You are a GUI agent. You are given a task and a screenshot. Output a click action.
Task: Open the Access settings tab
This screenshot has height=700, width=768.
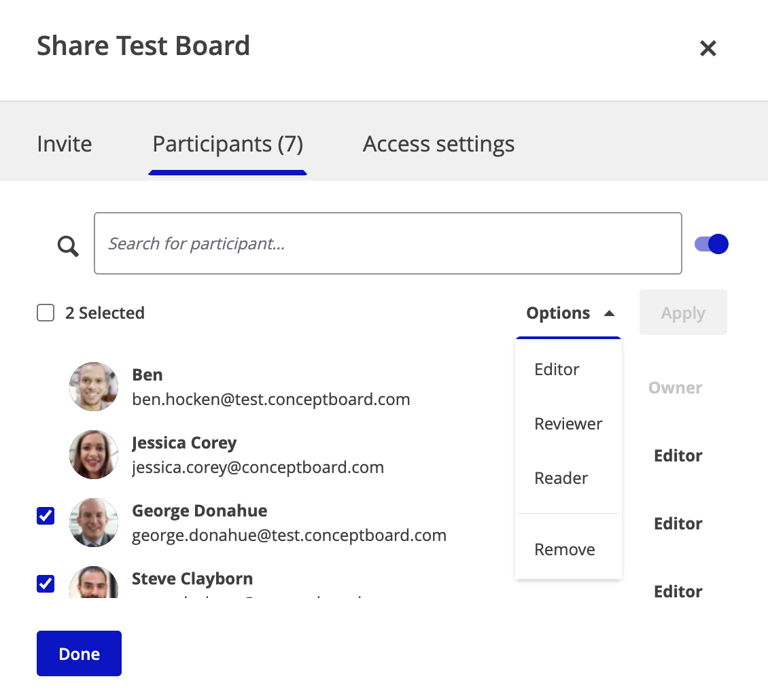[438, 144]
